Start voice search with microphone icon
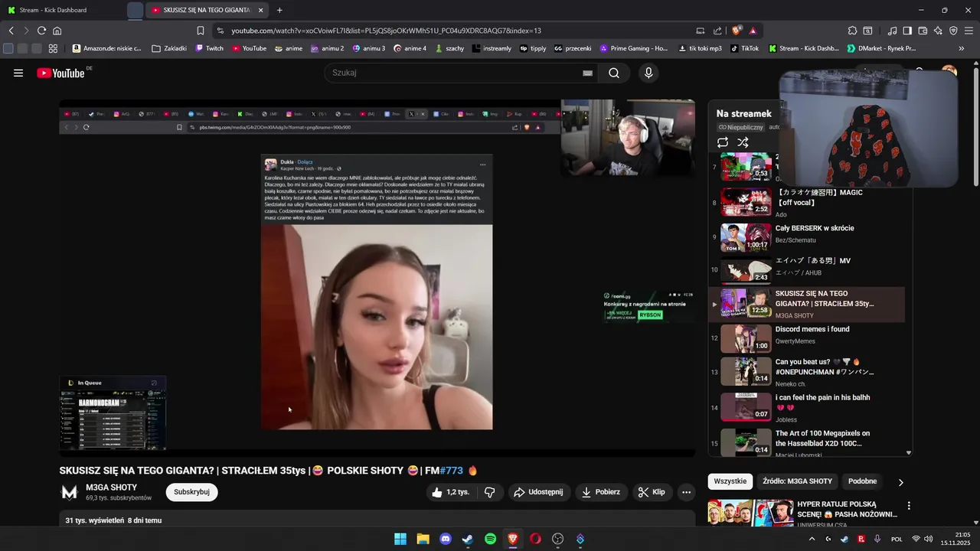The height and width of the screenshot is (551, 980). [x=648, y=73]
